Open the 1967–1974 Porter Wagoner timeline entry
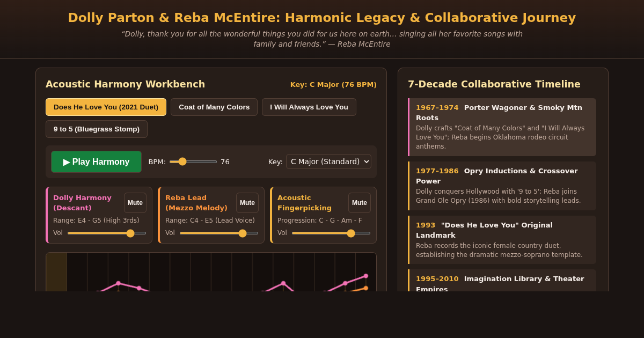 [502, 127]
